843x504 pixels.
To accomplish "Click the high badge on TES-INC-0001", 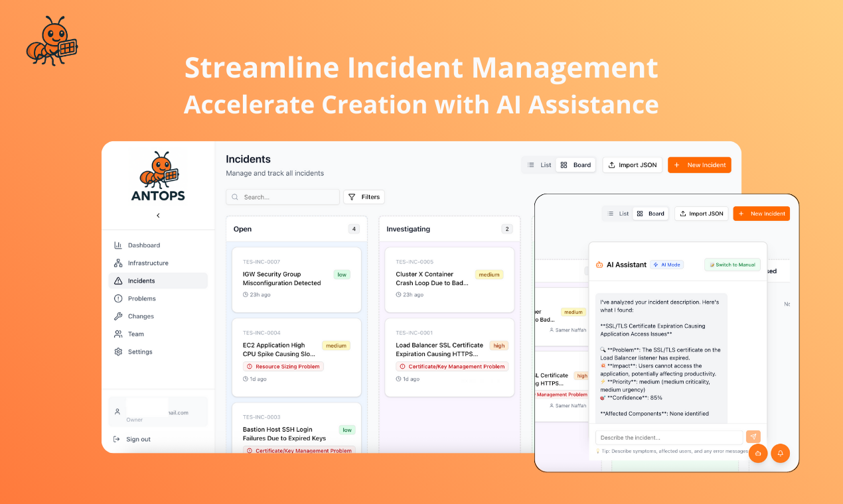I will coord(499,346).
